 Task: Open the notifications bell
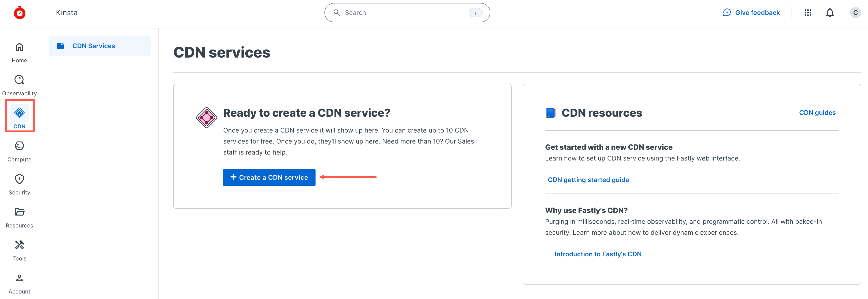coord(830,12)
